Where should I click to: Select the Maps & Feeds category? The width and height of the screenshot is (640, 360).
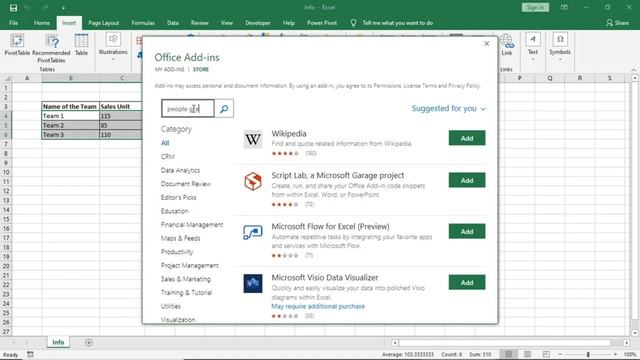pos(180,238)
